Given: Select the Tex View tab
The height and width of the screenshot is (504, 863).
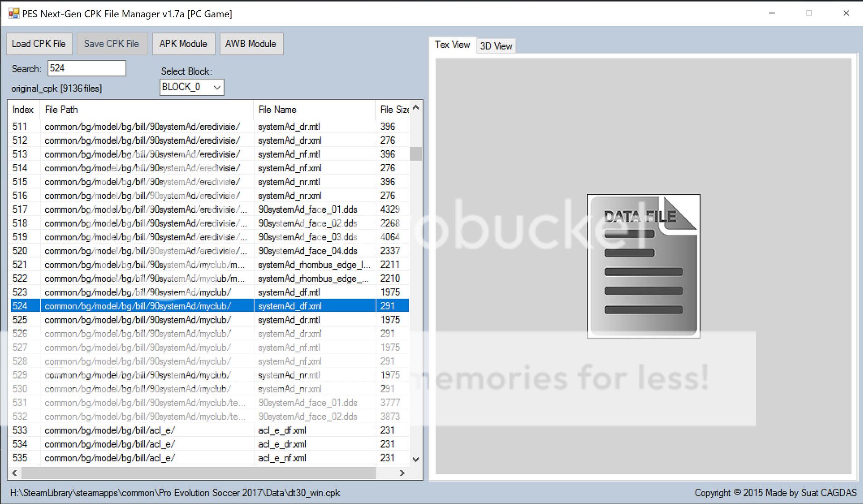Looking at the screenshot, I should 452,45.
